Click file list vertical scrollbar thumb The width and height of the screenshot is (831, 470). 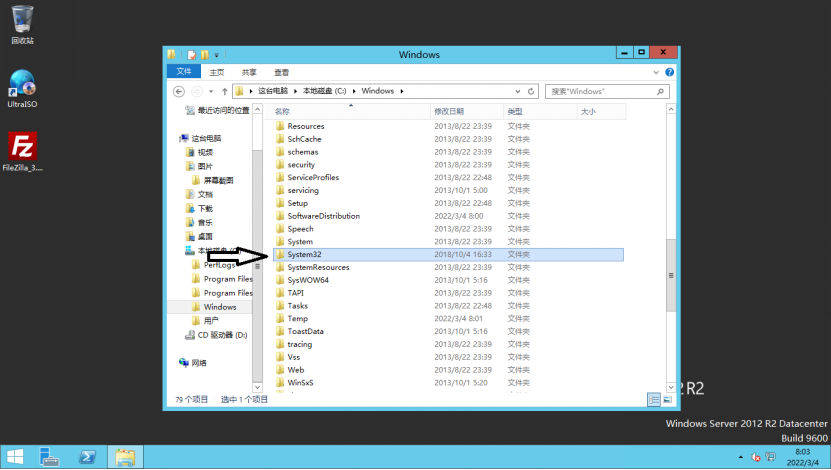click(x=671, y=276)
